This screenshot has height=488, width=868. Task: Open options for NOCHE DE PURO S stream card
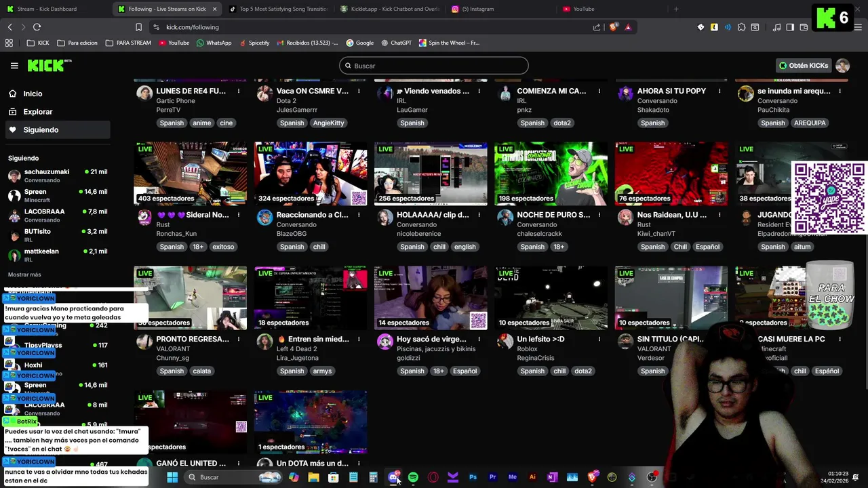[x=599, y=215]
